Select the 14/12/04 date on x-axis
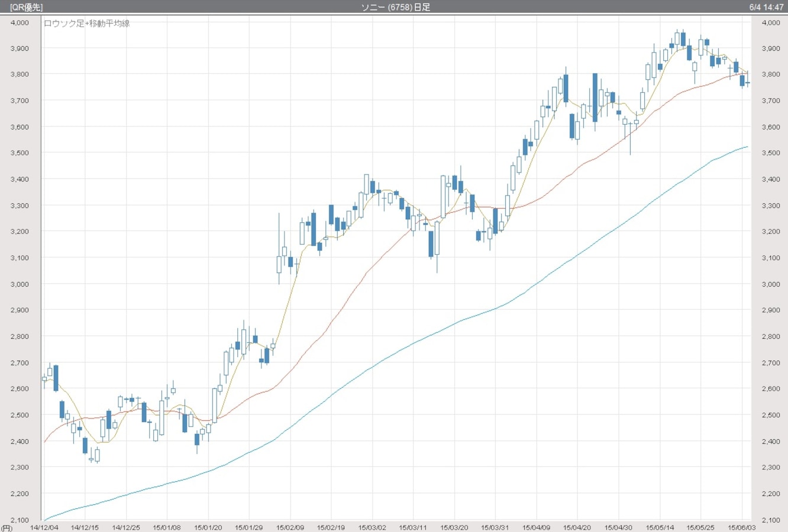 pos(44,527)
